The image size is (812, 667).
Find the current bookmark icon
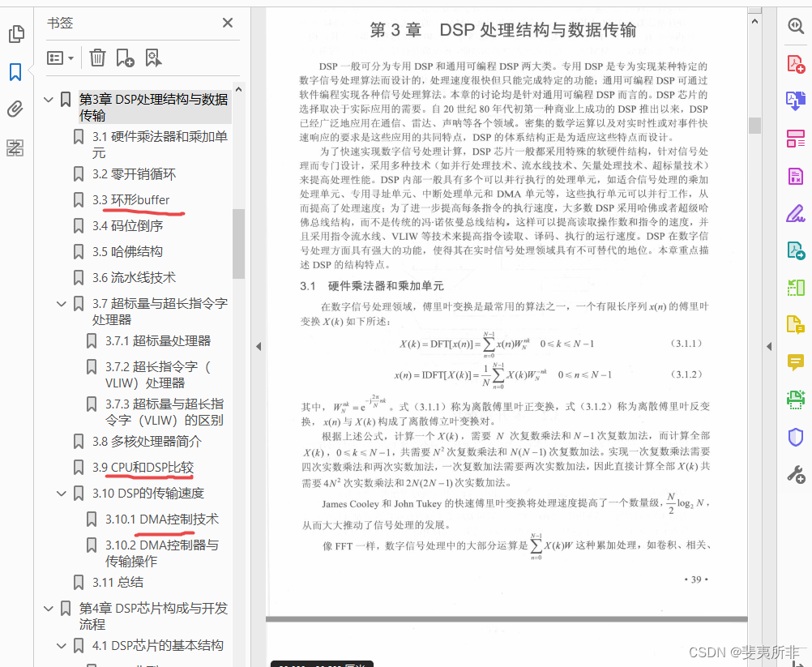tap(153, 58)
